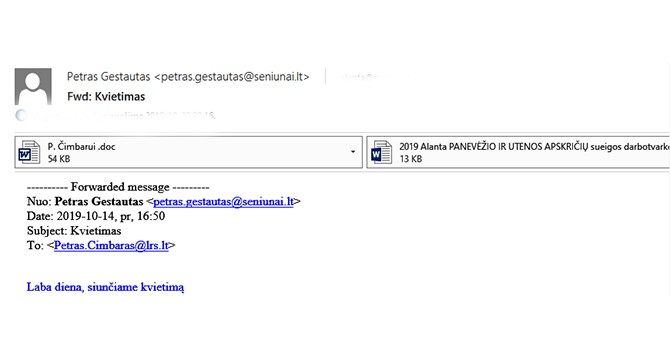Click the 54 KB file size label
Screen dimensions: 670x360
tap(59, 159)
